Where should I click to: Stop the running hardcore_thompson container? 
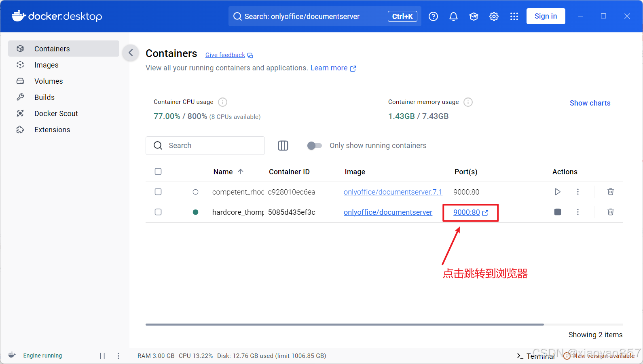557,212
